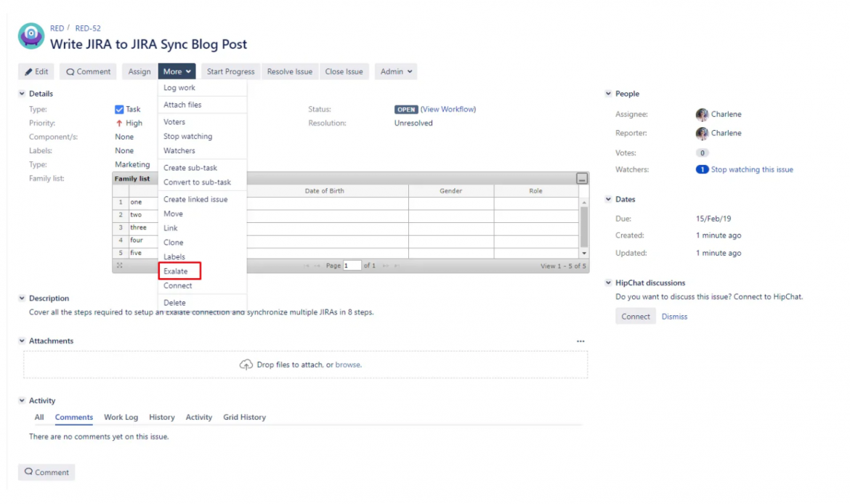
Task: Click the votes count badge
Action: [x=702, y=153]
